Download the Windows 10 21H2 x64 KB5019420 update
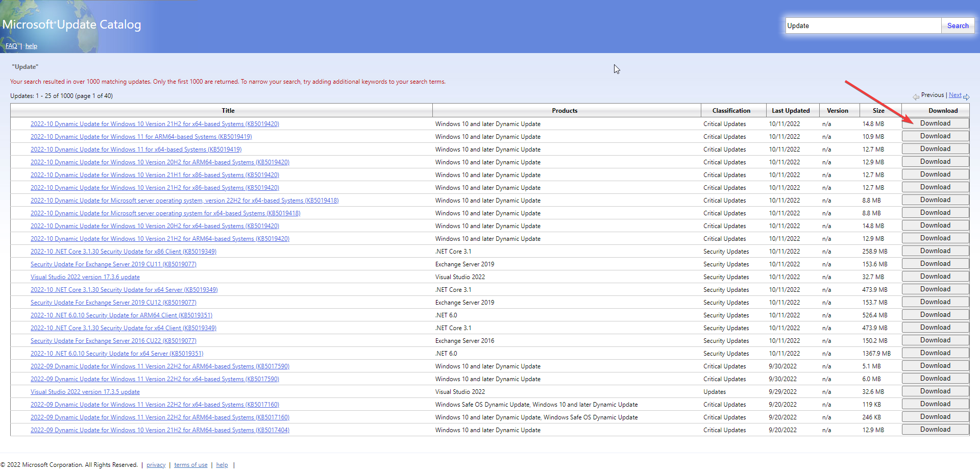This screenshot has width=980, height=474. pos(935,123)
